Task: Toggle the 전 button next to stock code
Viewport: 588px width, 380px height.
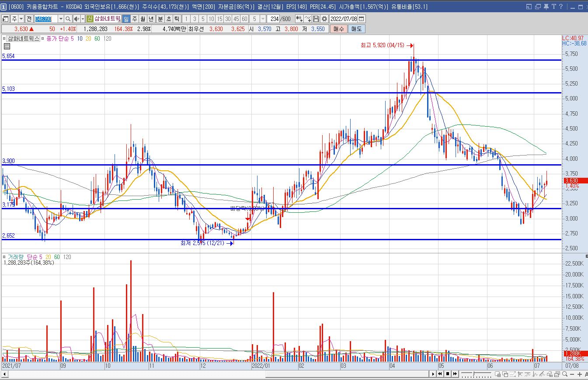Action: (29, 19)
